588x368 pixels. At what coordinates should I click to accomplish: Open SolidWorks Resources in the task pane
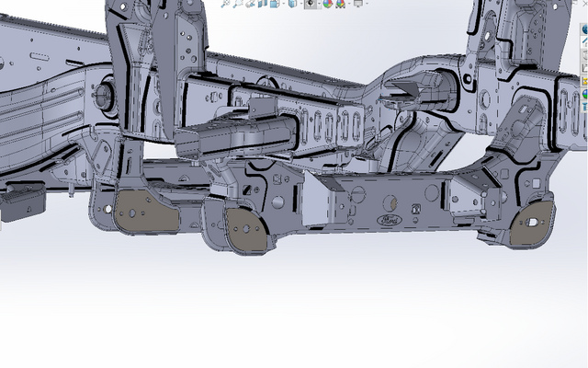[x=584, y=29]
